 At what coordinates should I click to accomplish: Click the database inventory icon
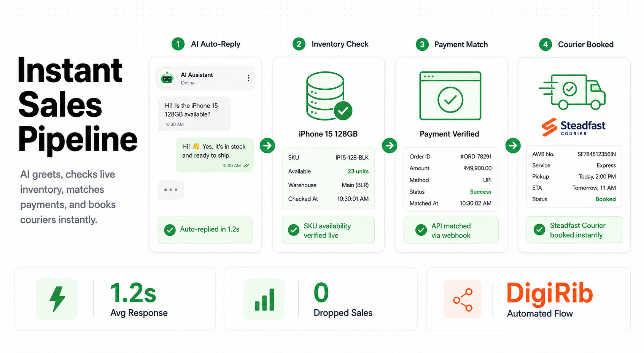tap(329, 96)
